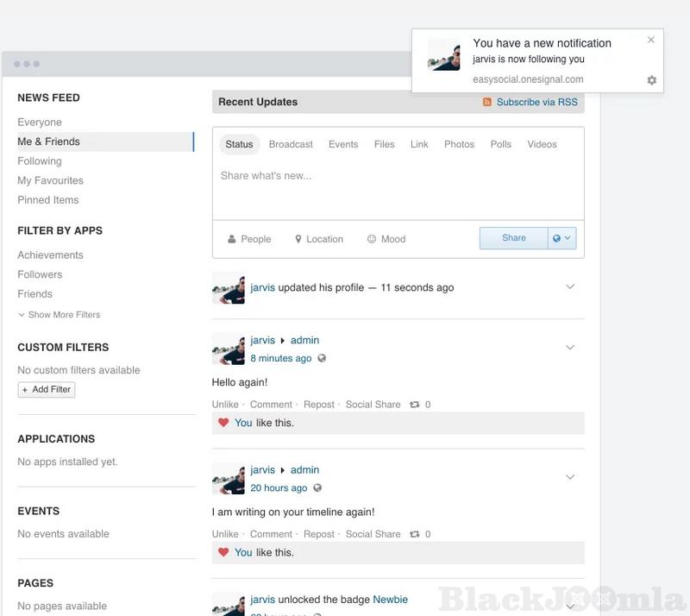
Task: Unlike the Hello again post
Action: click(x=225, y=405)
